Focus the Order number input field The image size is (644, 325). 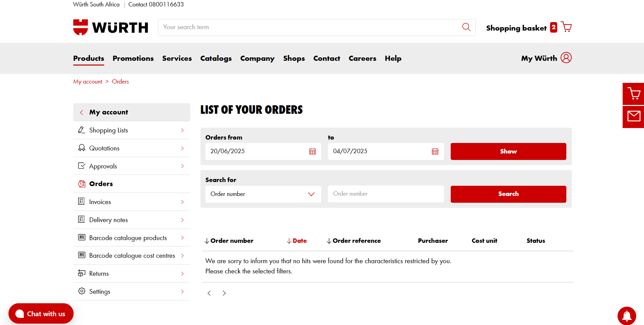[x=386, y=194]
